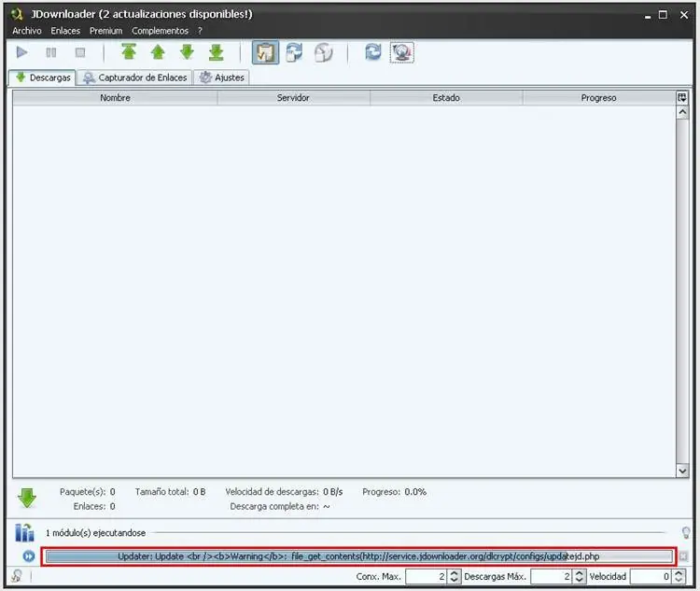
Task: Click the modules running bar-chart icon
Action: click(x=24, y=532)
